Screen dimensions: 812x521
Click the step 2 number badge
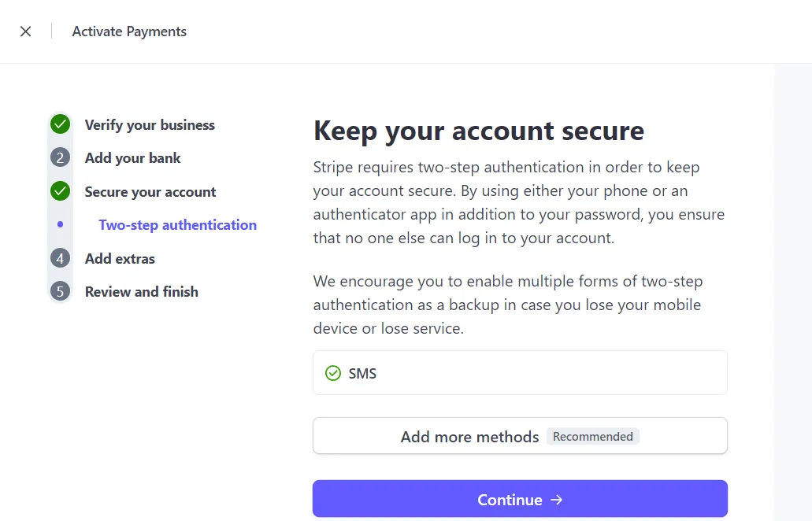coord(60,158)
